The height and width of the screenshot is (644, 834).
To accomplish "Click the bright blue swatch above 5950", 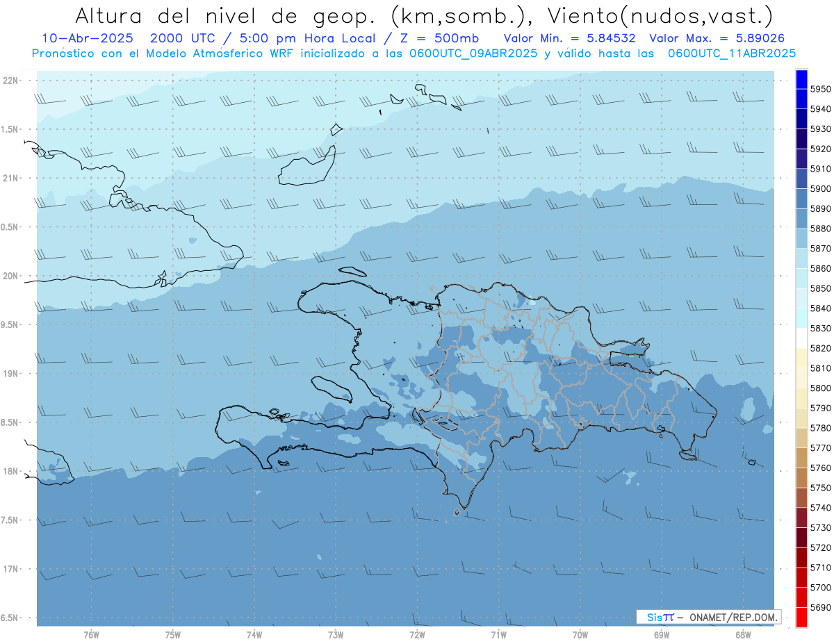I will point(801,79).
